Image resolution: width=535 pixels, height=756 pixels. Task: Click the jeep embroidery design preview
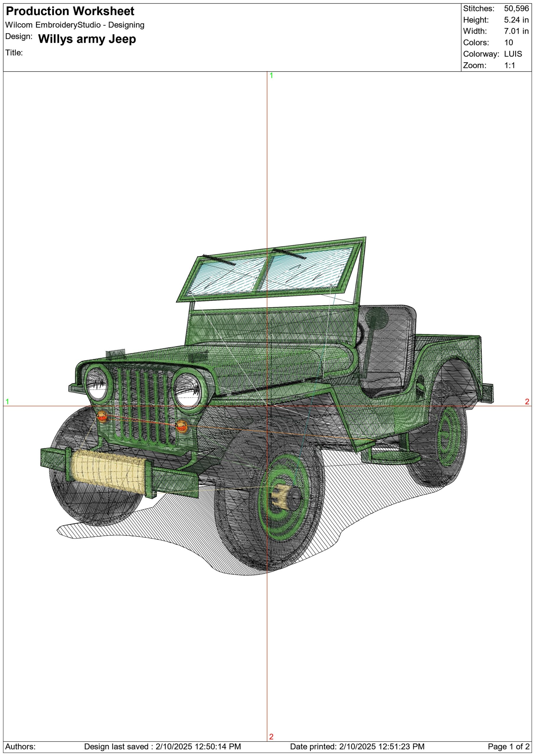tap(267, 406)
